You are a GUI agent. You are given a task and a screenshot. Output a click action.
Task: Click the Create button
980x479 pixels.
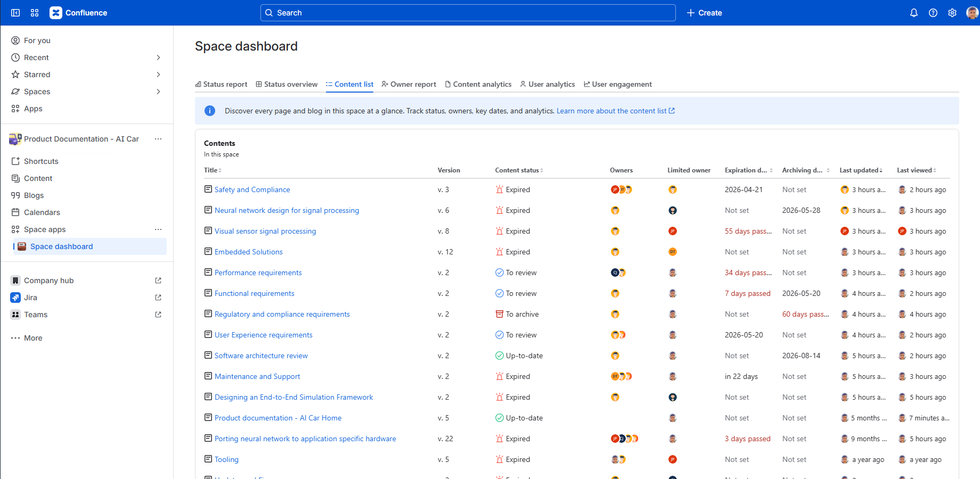pyautogui.click(x=704, y=13)
